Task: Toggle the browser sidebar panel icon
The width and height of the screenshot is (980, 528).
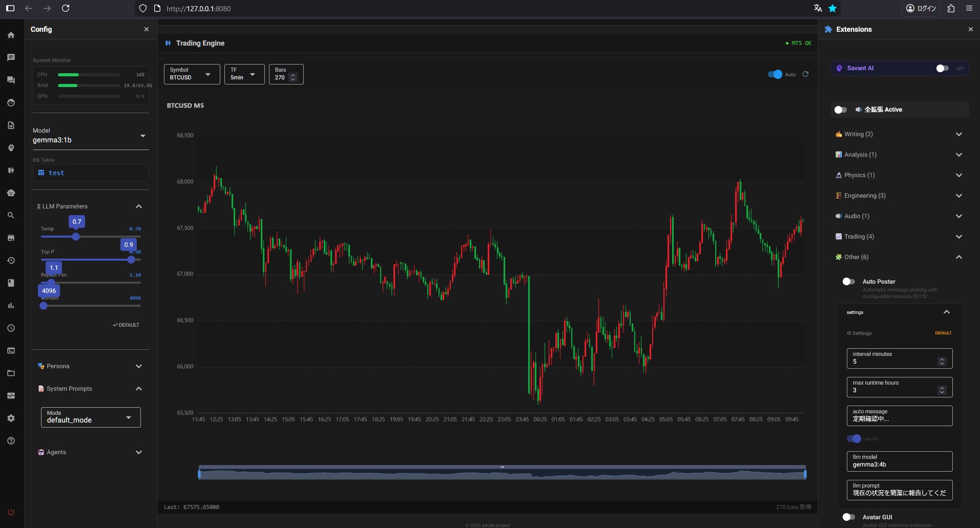Action: pyautogui.click(x=10, y=8)
